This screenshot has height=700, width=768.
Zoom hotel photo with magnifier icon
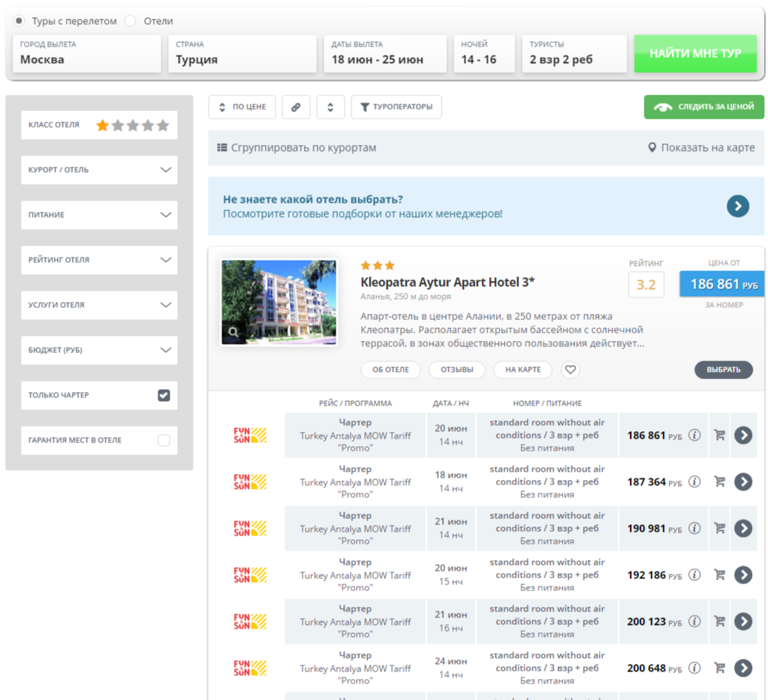click(233, 332)
